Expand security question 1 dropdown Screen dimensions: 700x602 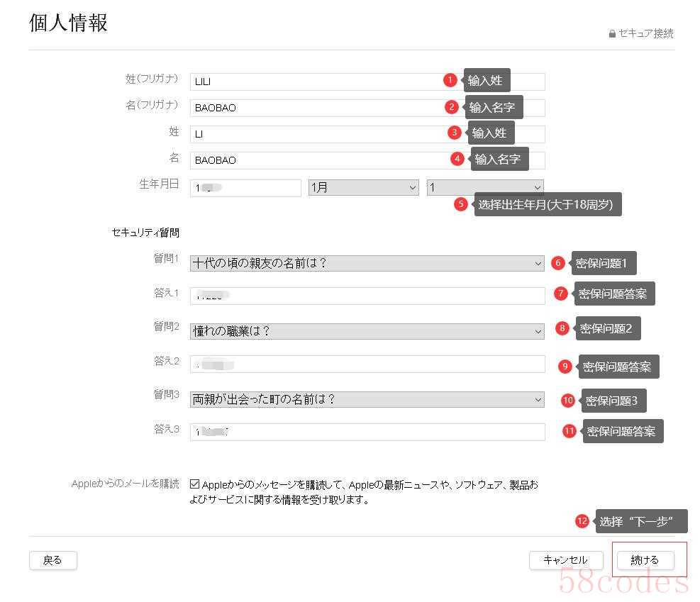(367, 263)
